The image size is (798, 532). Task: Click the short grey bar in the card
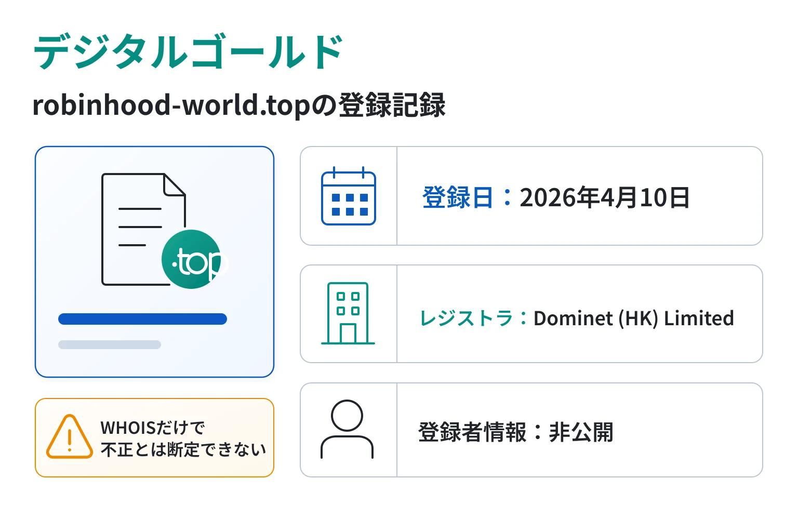coord(110,344)
